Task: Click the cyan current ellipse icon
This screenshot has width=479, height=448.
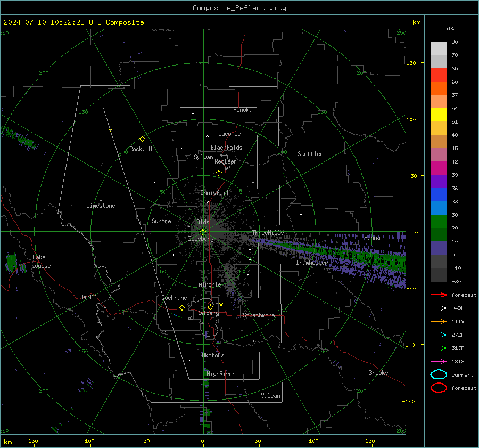Action: pos(439,374)
